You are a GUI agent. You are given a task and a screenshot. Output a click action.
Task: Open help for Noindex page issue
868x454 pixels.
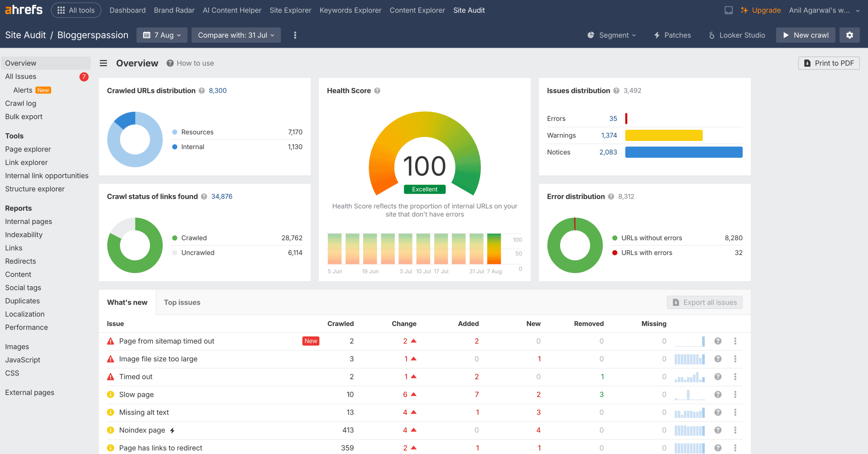pos(718,430)
